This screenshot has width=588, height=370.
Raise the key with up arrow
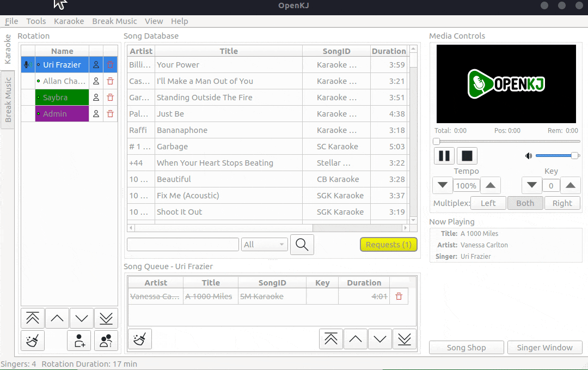pyautogui.click(x=570, y=186)
